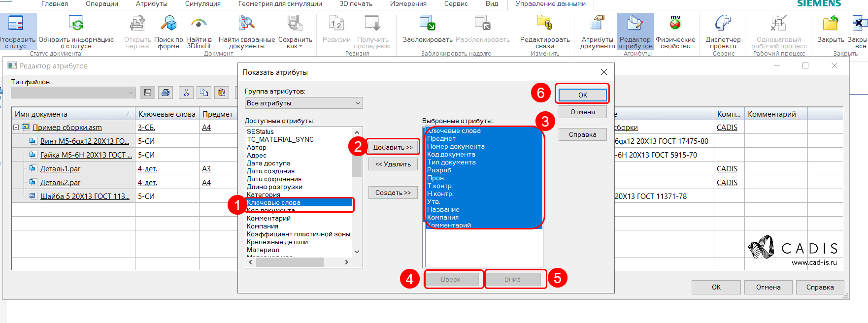Click the Update status information icon
The height and width of the screenshot is (323, 868).
click(x=76, y=23)
